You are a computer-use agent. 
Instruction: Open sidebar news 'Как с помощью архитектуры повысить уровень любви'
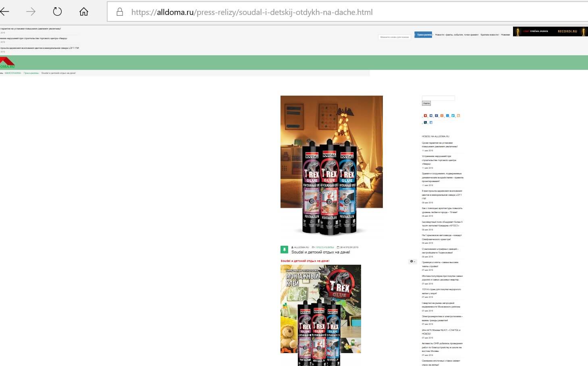tap(442, 210)
